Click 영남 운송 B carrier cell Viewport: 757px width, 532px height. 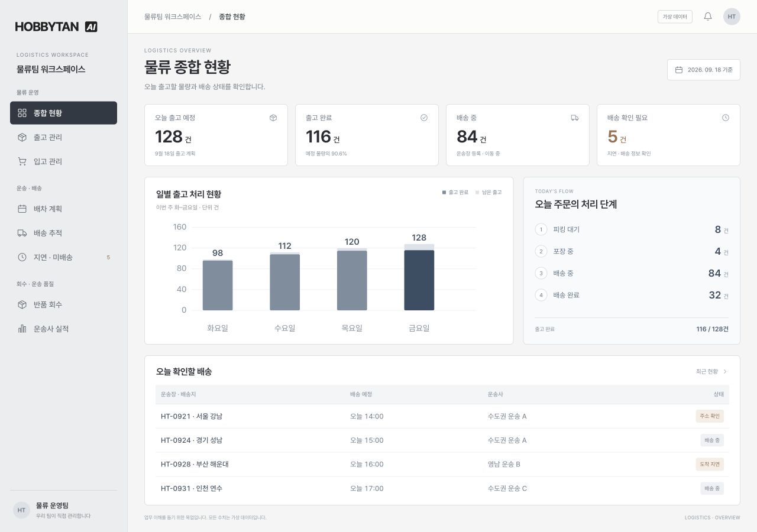point(504,465)
